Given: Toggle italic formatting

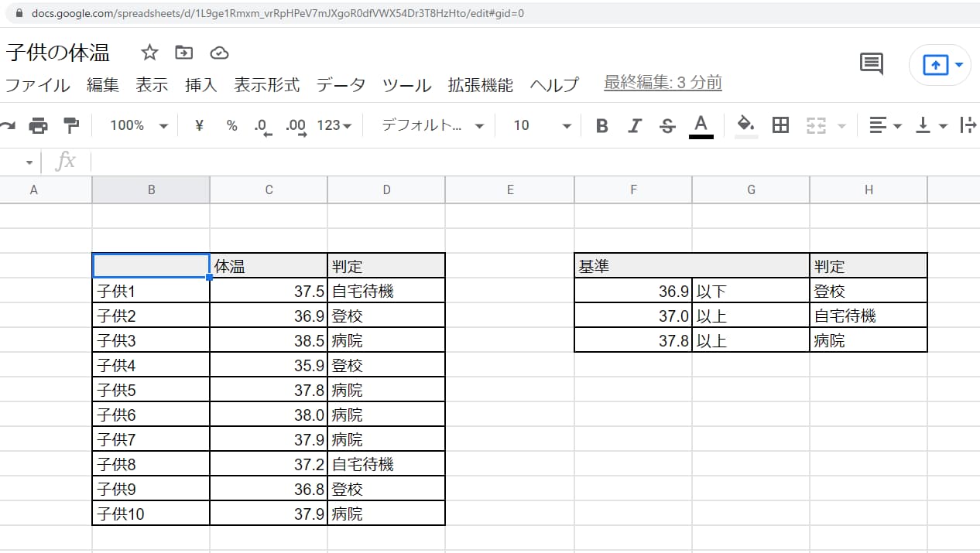Looking at the screenshot, I should point(635,126).
